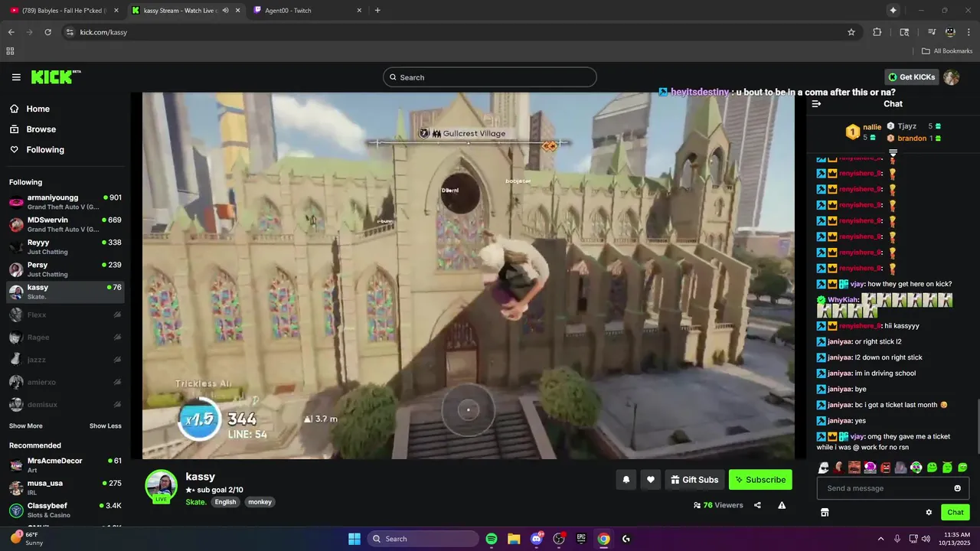This screenshot has width=980, height=551.
Task: Open Chrome three-dot menu
Action: pyautogui.click(x=969, y=32)
